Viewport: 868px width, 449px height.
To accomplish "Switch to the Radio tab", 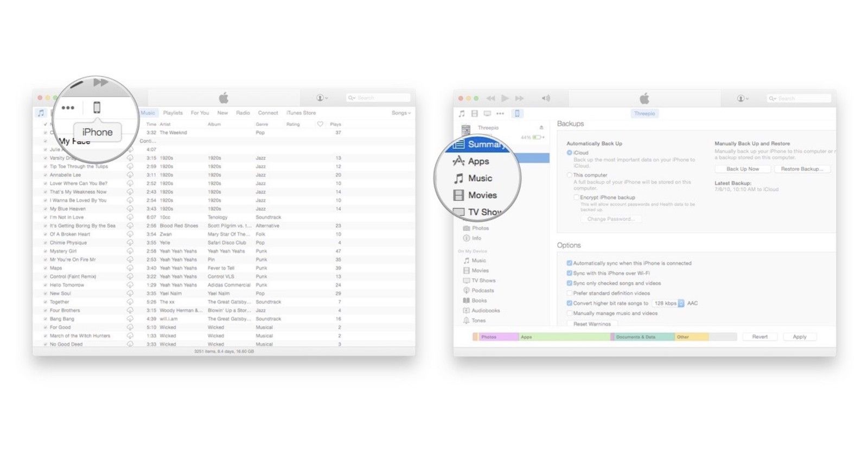I will tap(243, 113).
